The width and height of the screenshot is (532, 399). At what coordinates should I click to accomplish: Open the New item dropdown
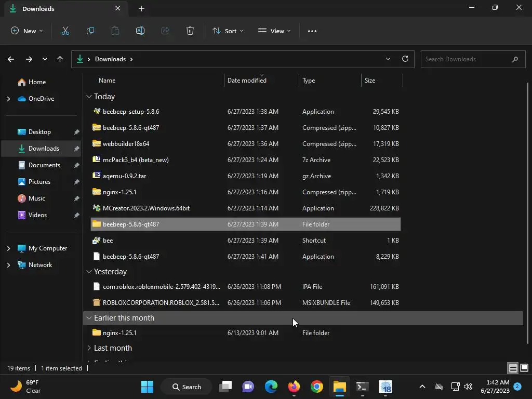[27, 31]
